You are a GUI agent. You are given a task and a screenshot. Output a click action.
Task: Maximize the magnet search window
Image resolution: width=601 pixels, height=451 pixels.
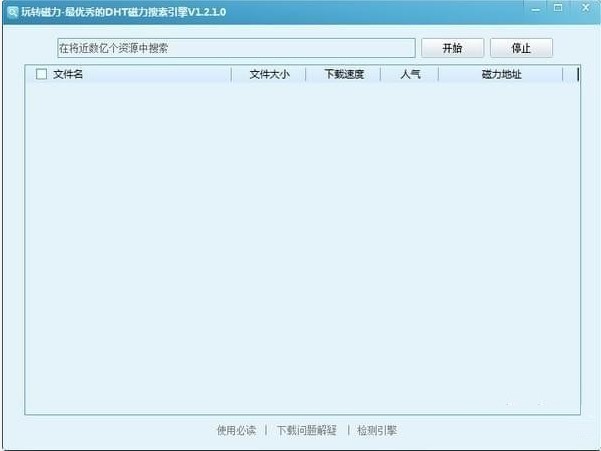pos(558,8)
